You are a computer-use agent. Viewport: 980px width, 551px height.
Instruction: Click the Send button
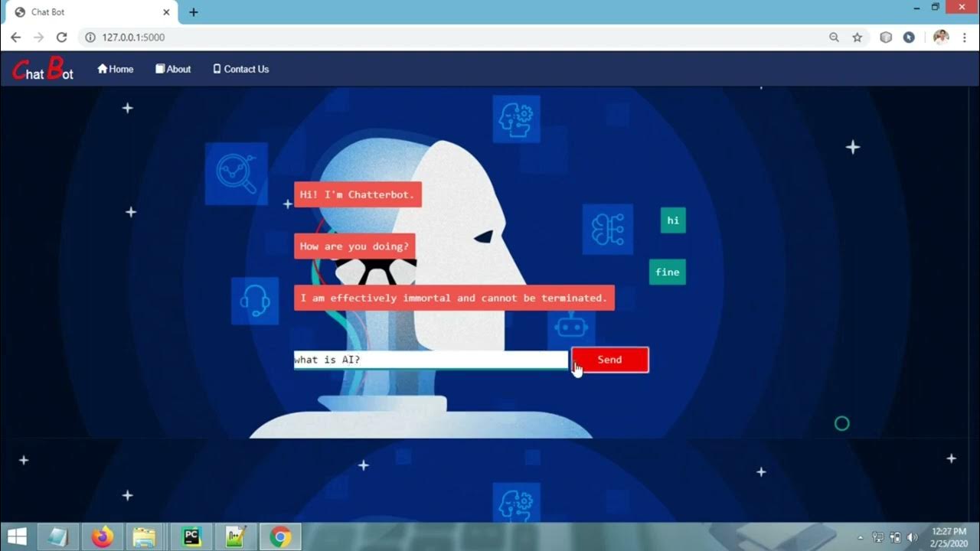(x=610, y=360)
